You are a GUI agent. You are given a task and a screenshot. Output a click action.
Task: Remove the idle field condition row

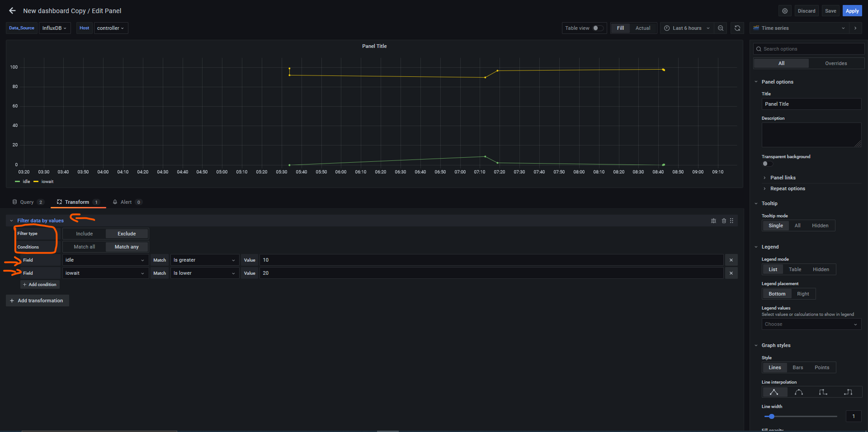pyautogui.click(x=731, y=260)
